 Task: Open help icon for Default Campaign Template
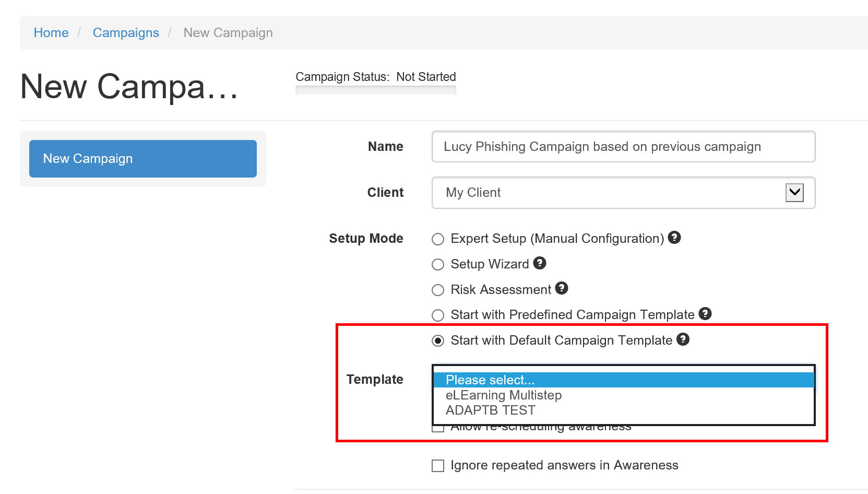(x=683, y=339)
